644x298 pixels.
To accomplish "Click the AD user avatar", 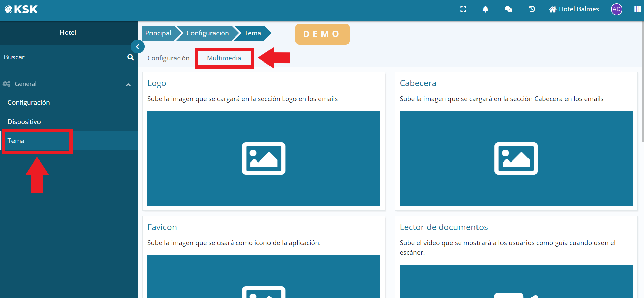I will (616, 9).
